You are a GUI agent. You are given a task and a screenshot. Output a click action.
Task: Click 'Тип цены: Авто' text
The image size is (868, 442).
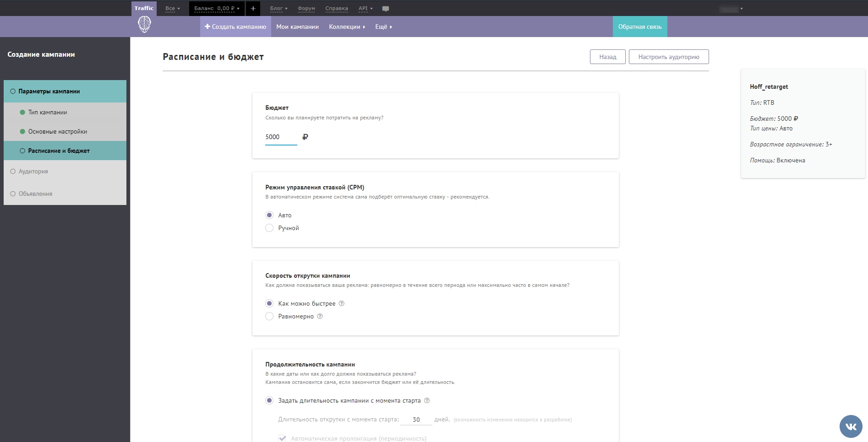click(771, 129)
